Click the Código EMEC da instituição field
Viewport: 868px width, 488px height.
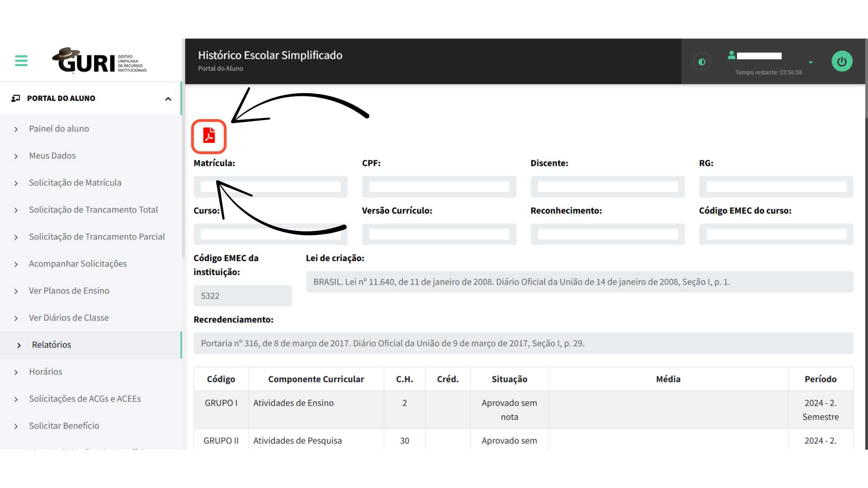[242, 296]
